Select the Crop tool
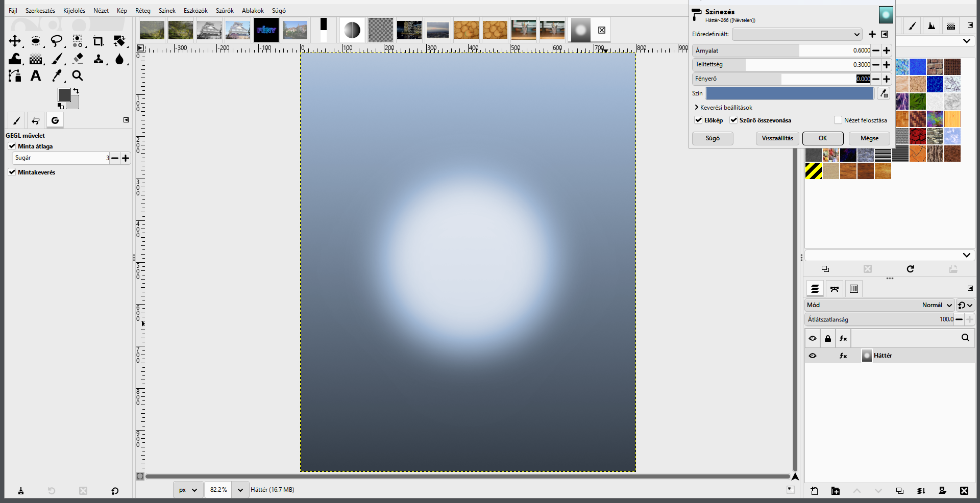Viewport: 980px width, 503px height. 98,41
